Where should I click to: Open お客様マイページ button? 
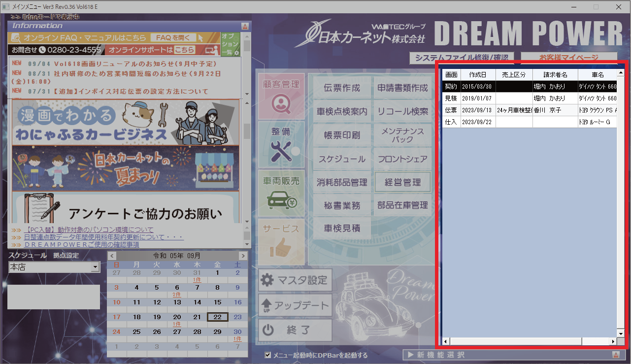(568, 58)
